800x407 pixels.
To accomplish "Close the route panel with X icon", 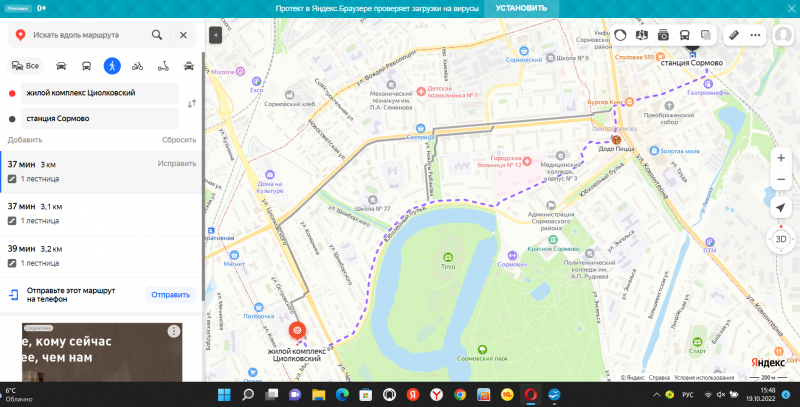I will pyautogui.click(x=183, y=35).
